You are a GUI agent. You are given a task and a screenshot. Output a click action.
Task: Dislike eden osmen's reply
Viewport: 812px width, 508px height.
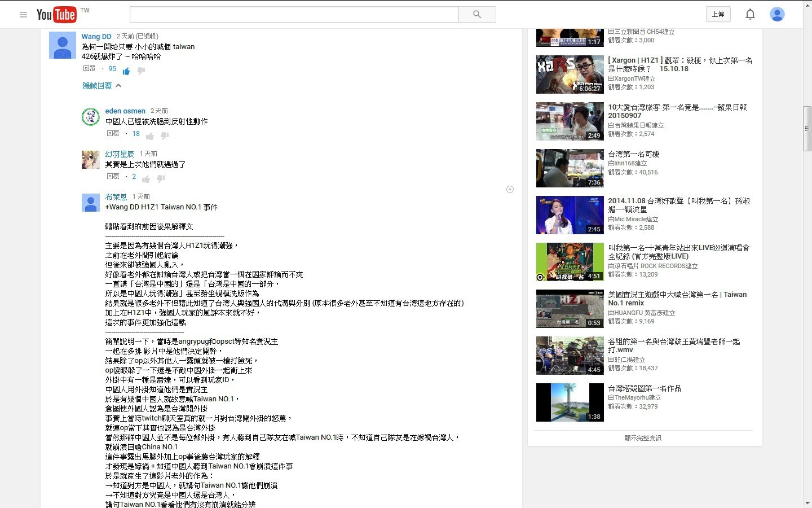point(165,135)
